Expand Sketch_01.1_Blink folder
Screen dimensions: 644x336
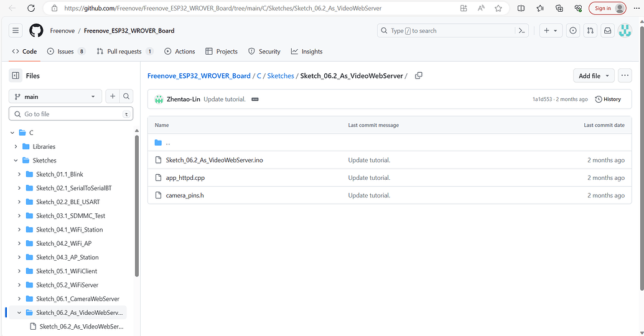point(19,174)
